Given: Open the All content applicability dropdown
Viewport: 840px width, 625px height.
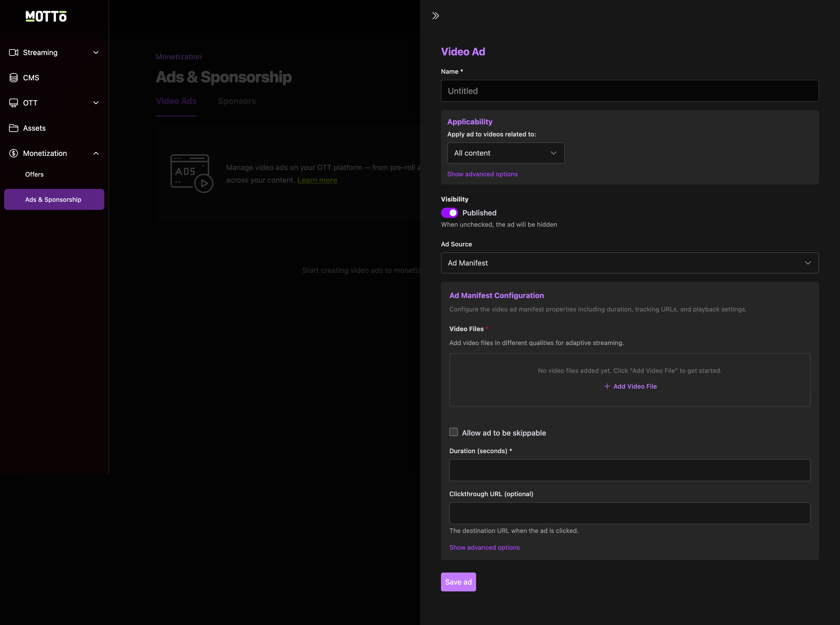Looking at the screenshot, I should point(505,153).
